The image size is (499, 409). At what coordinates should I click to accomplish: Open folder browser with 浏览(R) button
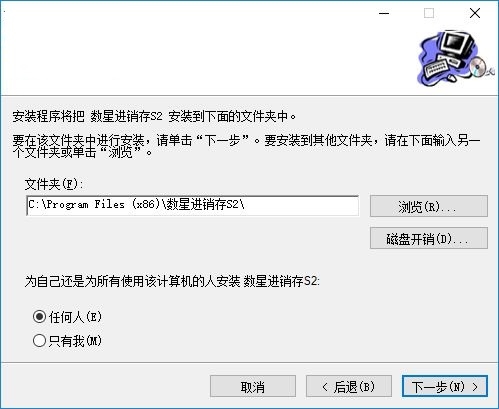pos(429,206)
